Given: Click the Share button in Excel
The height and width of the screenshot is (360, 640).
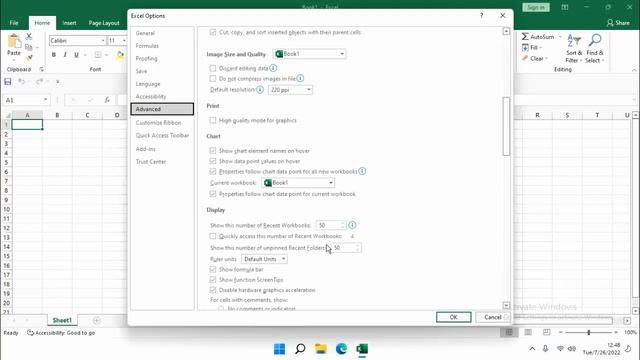Looking at the screenshot, I should (x=618, y=23).
